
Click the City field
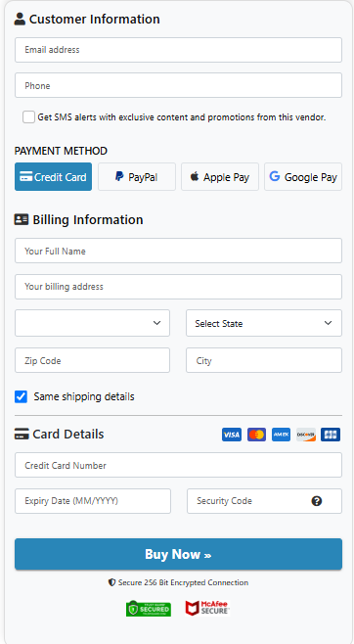point(264,360)
